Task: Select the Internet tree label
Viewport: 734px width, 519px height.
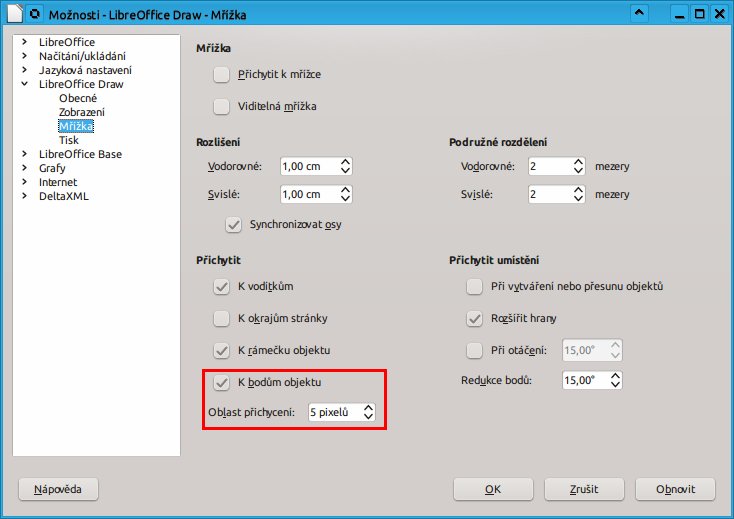Action: (58, 182)
